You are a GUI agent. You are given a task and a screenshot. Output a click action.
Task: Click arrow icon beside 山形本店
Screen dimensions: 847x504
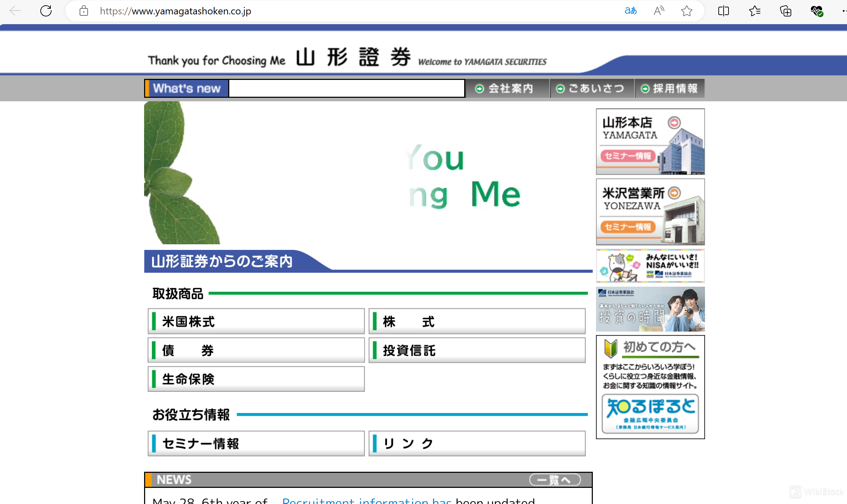674,123
